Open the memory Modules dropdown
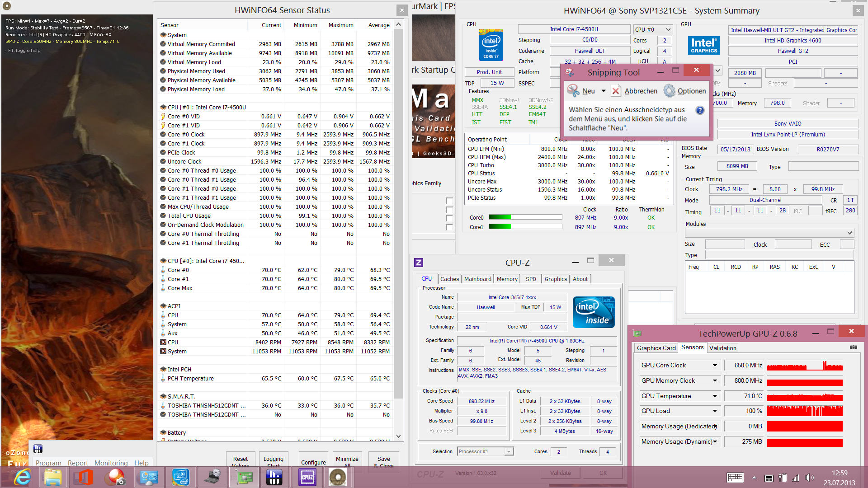Viewport: 868px width, 488px height. (x=769, y=233)
